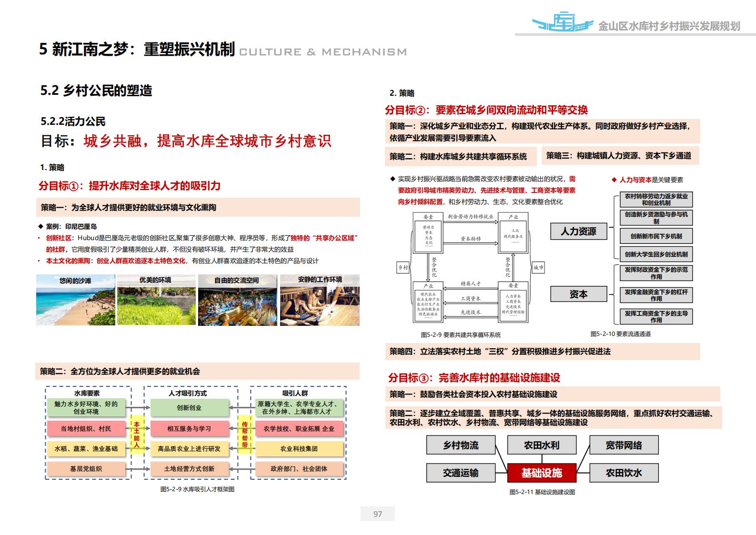Select the 资本 box
This screenshot has width=756, height=535.
[x=578, y=294]
